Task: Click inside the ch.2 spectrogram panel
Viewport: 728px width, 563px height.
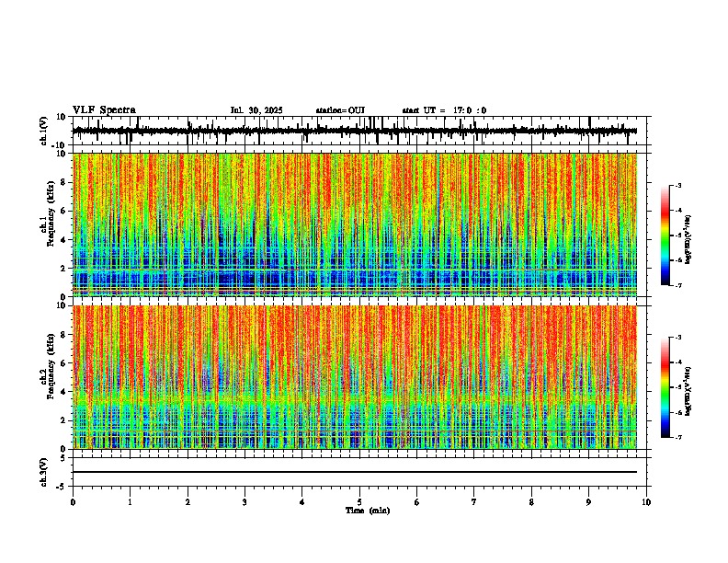Action: point(355,377)
